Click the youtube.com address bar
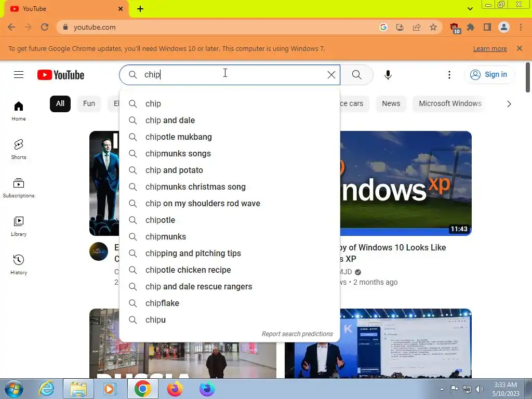This screenshot has width=532, height=399. click(217, 27)
